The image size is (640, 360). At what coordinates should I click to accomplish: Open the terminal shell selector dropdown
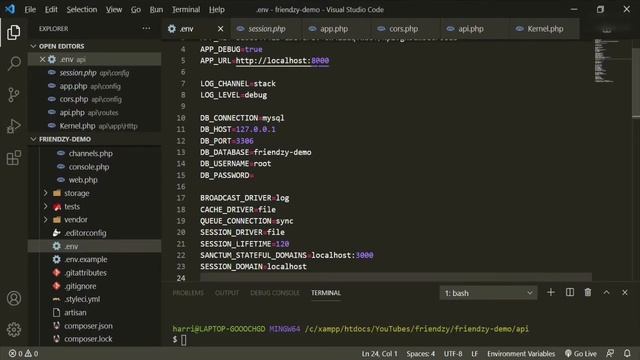(x=488, y=293)
